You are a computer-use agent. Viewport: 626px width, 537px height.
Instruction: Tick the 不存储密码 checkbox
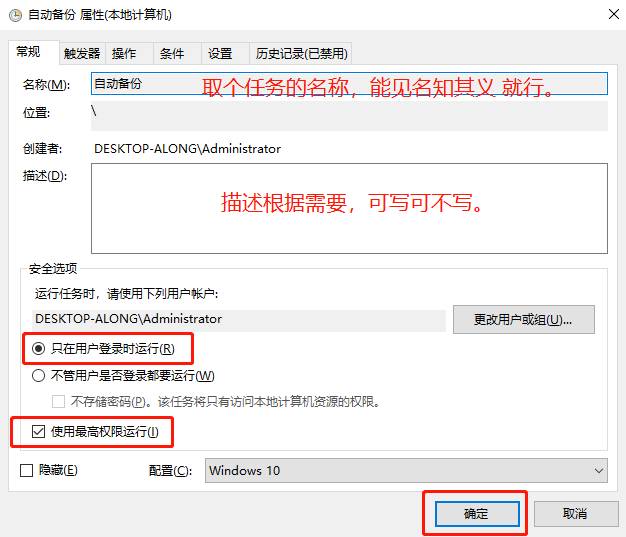pyautogui.click(x=58, y=401)
